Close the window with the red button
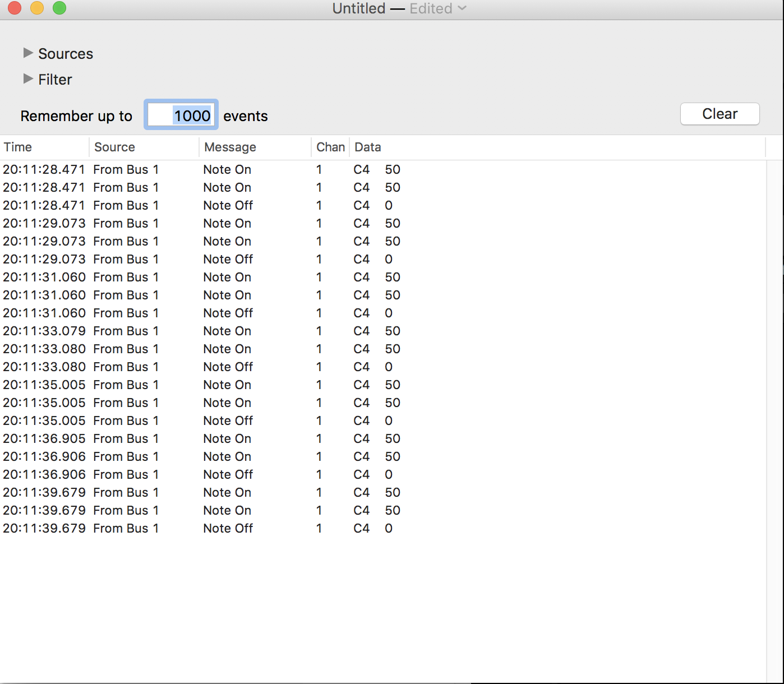Viewport: 784px width, 684px height. coord(15,8)
